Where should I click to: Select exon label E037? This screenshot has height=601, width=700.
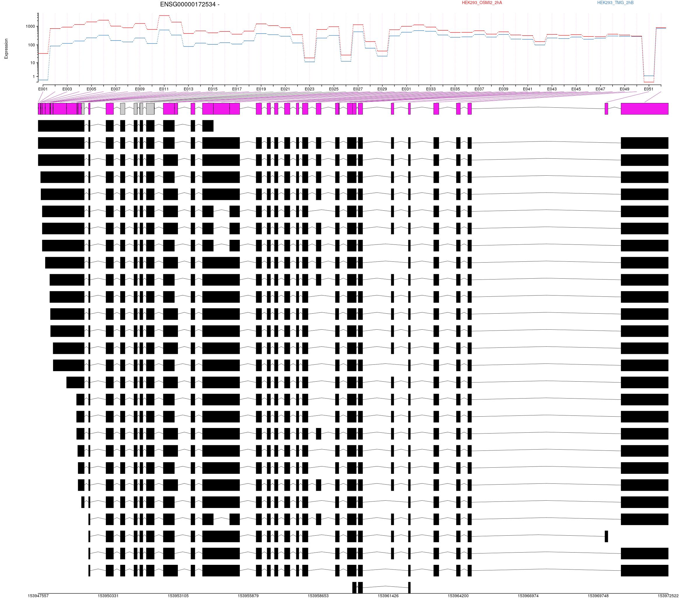(479, 89)
